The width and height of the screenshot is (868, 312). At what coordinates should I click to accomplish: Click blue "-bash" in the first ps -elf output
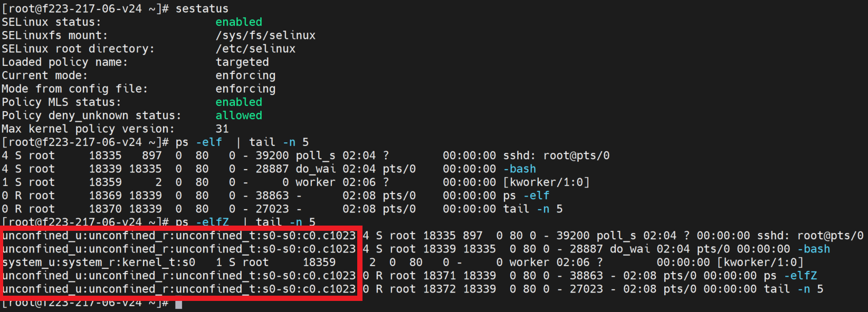click(519, 169)
